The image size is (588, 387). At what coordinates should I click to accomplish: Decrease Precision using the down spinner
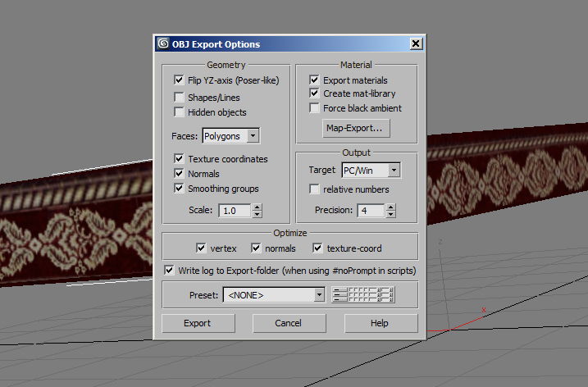390,214
